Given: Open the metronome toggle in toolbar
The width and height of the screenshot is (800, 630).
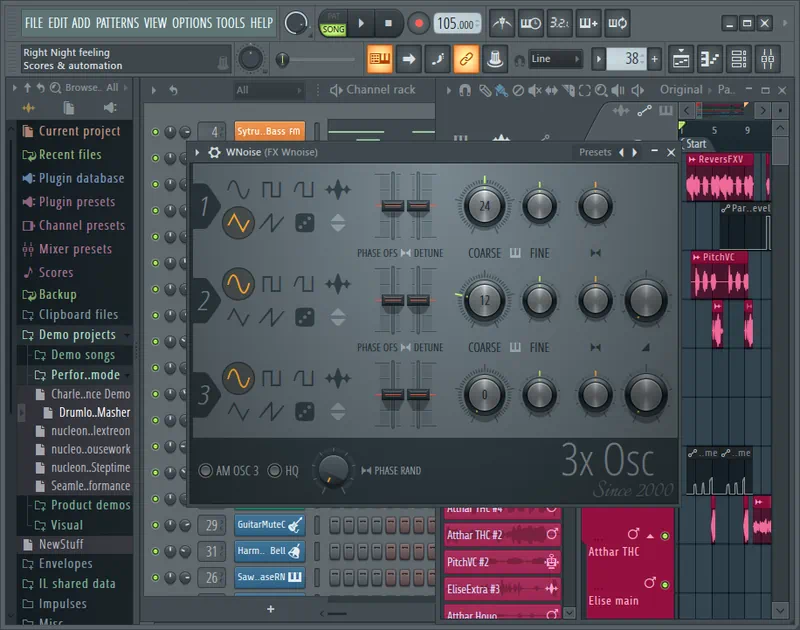Looking at the screenshot, I should coord(502,23).
